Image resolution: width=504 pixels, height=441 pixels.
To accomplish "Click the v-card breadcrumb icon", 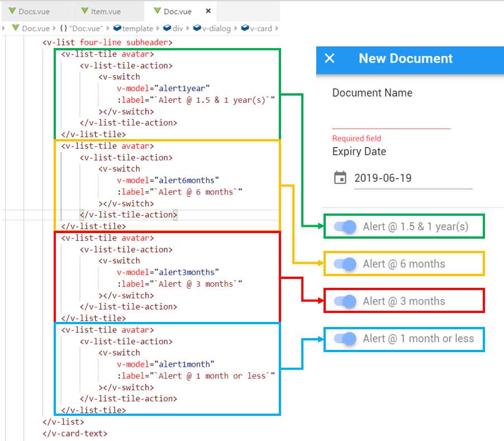I will pyautogui.click(x=244, y=28).
